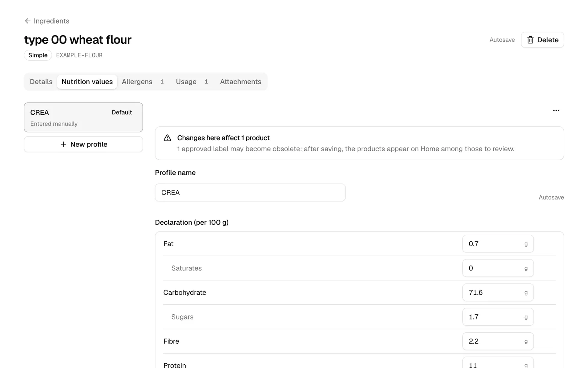
Task: Switch to the Details tab
Action: pyautogui.click(x=41, y=82)
